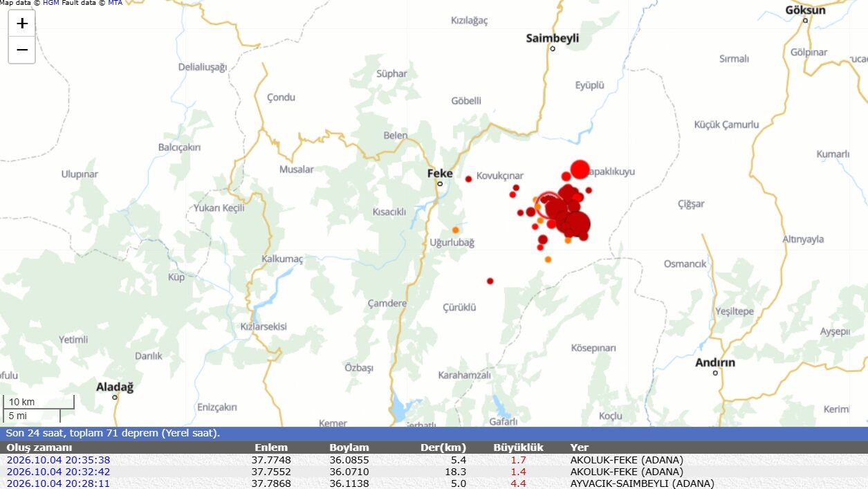Click the large red circle near Tapaklıkuyu
This screenshot has width=868, height=489.
click(580, 169)
